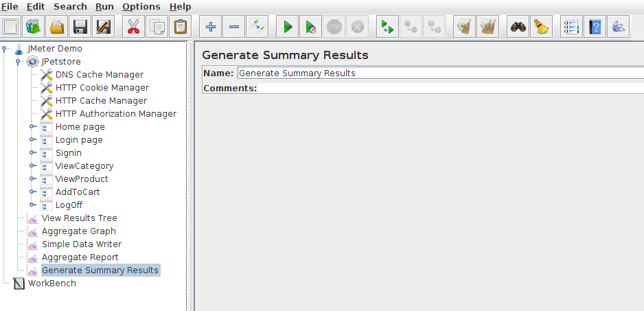644x311 pixels.
Task: Open the Templates toolbar icon
Action: pos(34,27)
